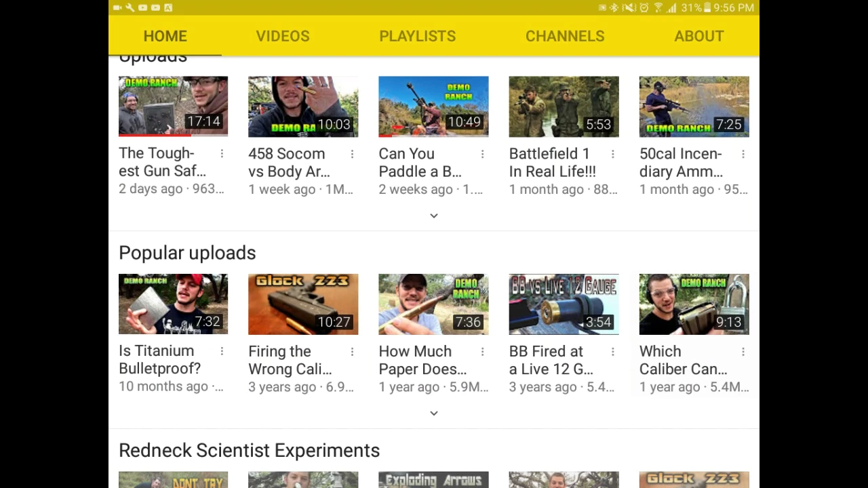Play the 7:32 Titanium video thumbnail

point(173,304)
